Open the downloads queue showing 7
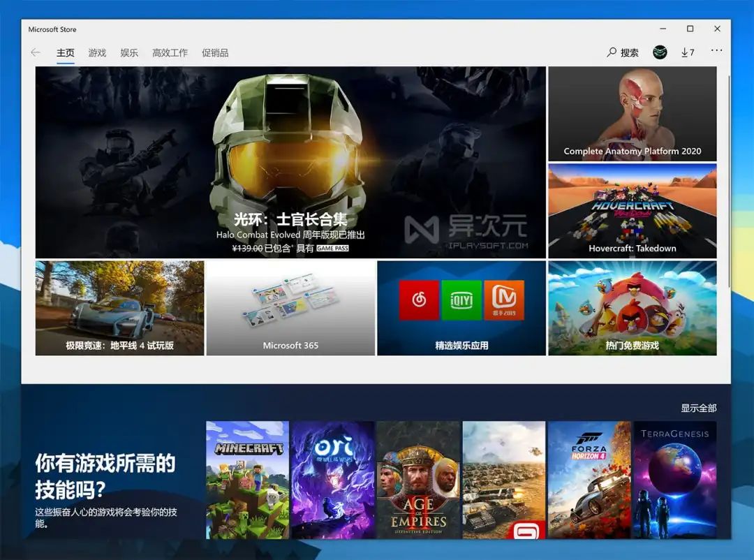This screenshot has height=560, width=754. coord(688,52)
